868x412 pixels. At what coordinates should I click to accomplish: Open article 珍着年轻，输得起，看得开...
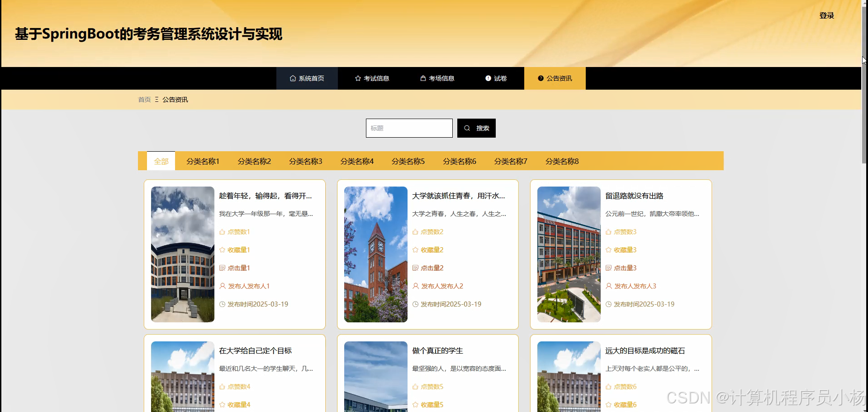(x=266, y=196)
